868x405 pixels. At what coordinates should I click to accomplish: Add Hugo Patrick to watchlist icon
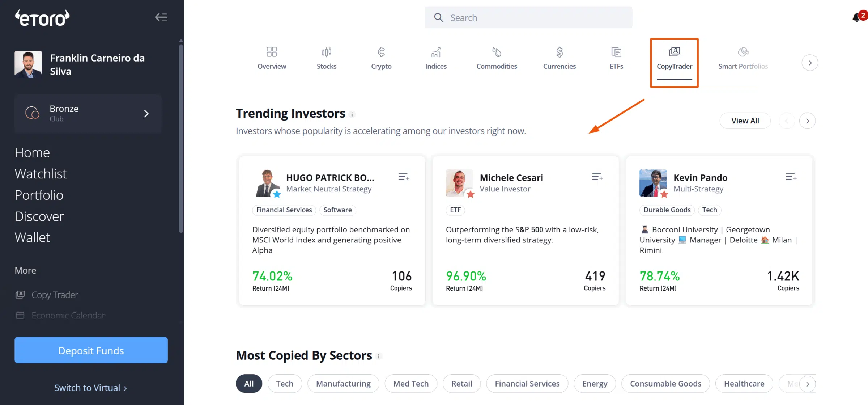click(404, 177)
